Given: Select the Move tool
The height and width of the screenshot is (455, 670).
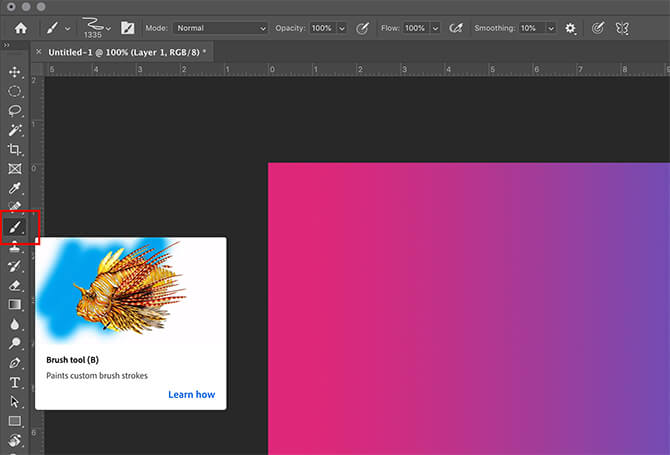Looking at the screenshot, I should [x=15, y=72].
